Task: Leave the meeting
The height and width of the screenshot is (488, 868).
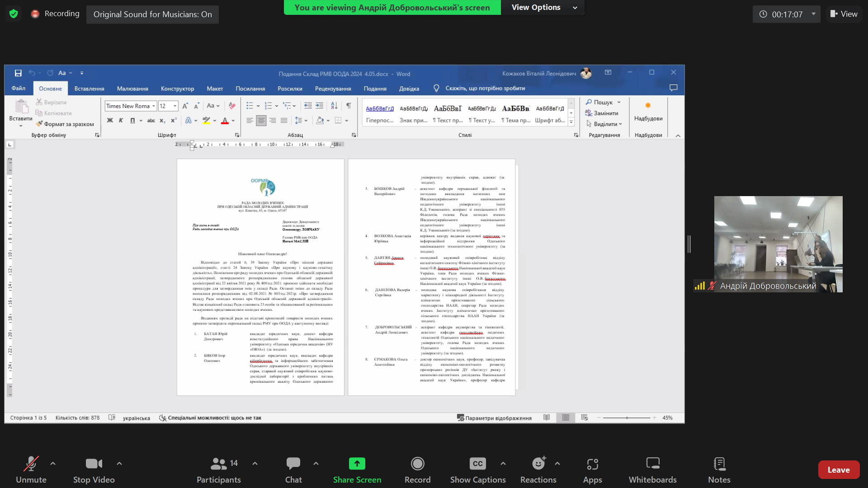Action: pyautogui.click(x=838, y=470)
